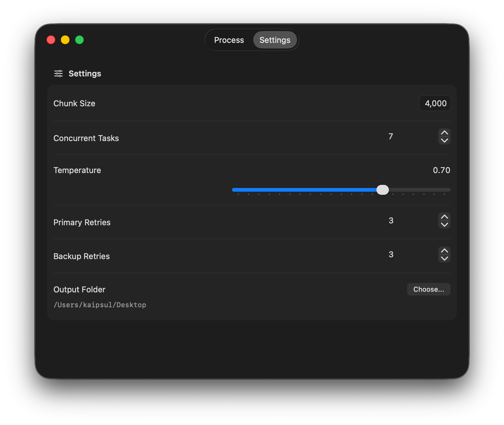Viewport: 504px width, 425px height.
Task: Increase Backup Retries using the up arrow
Action: [444, 250]
